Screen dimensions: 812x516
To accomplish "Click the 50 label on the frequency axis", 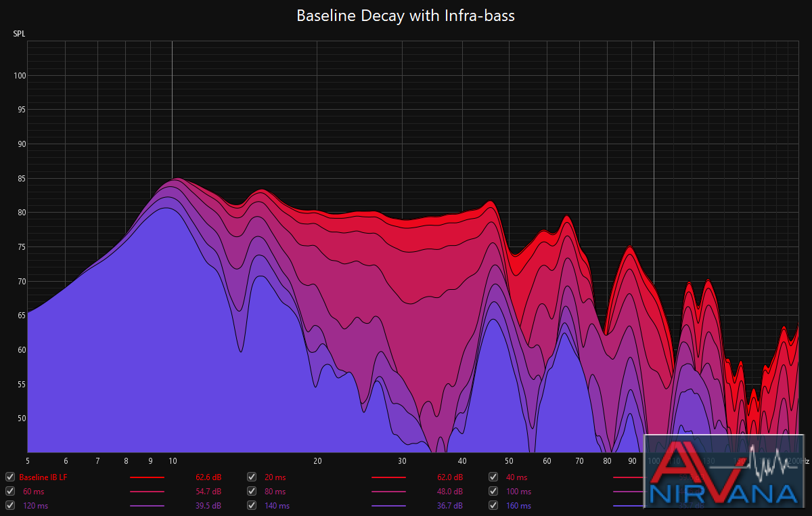I will 509,460.
